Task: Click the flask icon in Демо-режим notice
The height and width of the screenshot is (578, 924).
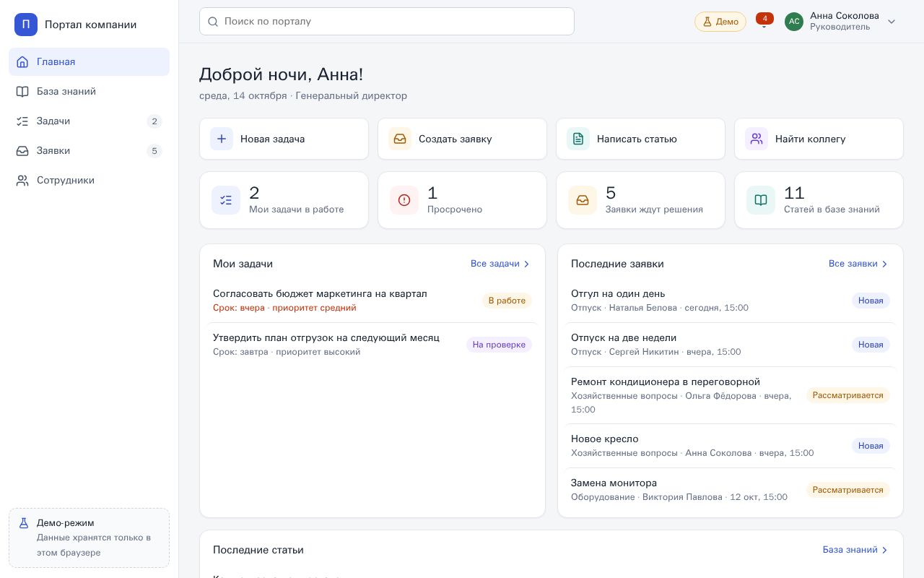Action: click(24, 523)
